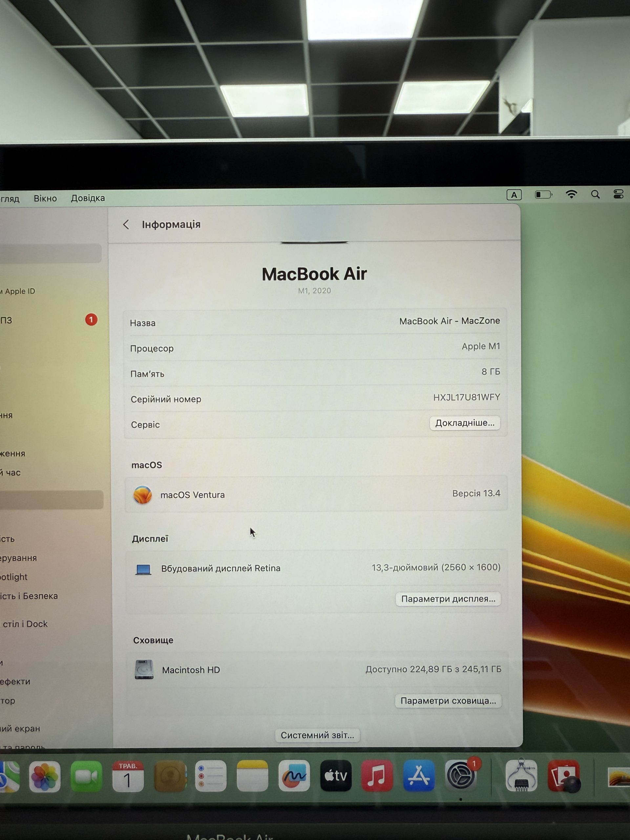Open System Settings in the Dock
The width and height of the screenshot is (630, 840).
pyautogui.click(x=461, y=775)
